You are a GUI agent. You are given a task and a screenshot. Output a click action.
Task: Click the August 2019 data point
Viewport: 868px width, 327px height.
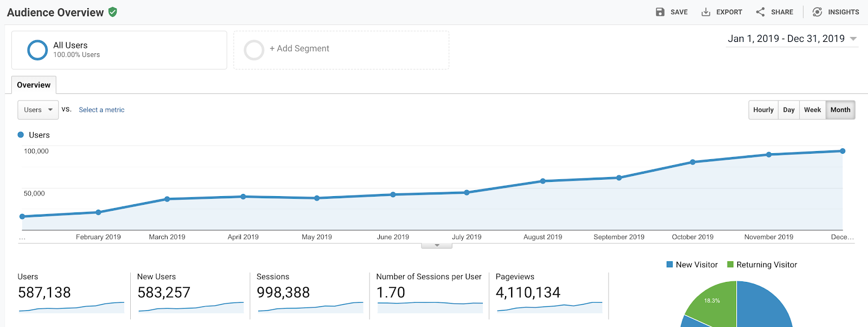(x=543, y=181)
